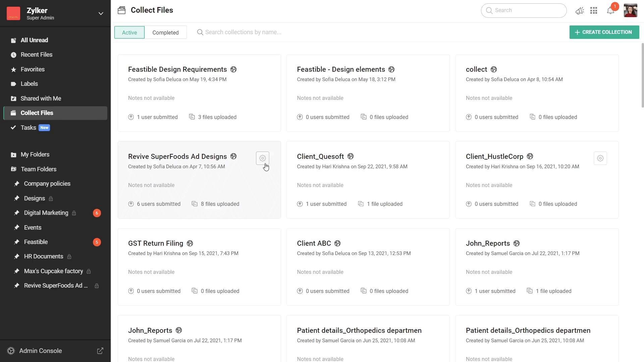Viewport: 644px width, 362px height.
Task: Open settings gear on Revive SuperFoods Ad Designs card
Action: (x=262, y=158)
